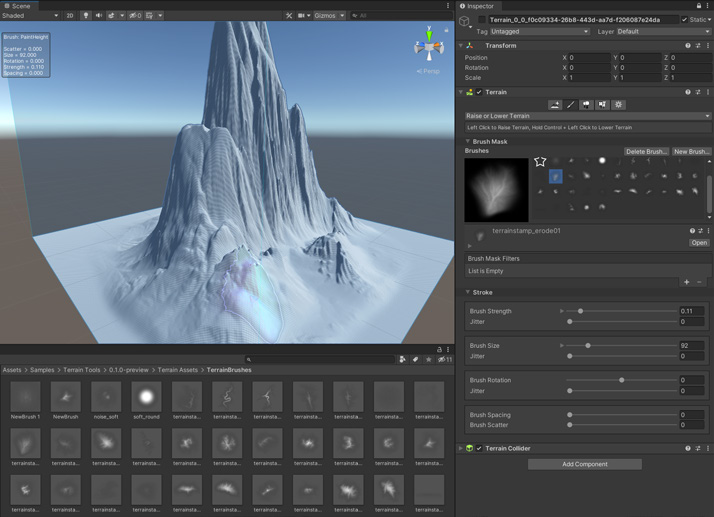Select the NewBrush 1 asset thumbnail
The height and width of the screenshot is (517, 714).
click(x=25, y=397)
